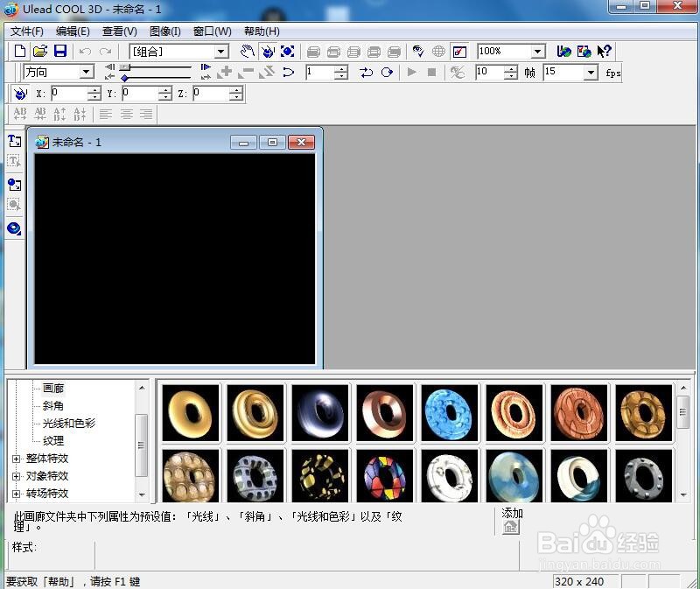Select the Rotate object tool

click(x=268, y=52)
